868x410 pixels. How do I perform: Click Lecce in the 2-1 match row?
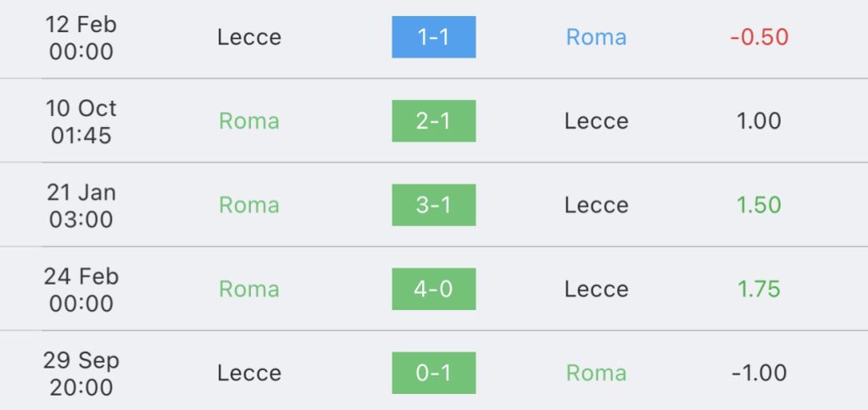coord(596,120)
